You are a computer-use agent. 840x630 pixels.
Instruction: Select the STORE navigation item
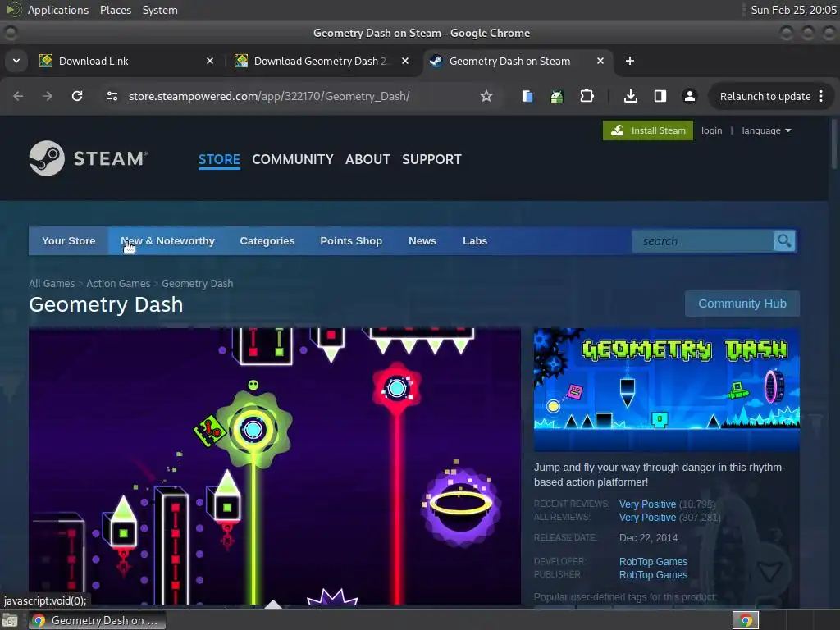pyautogui.click(x=219, y=159)
